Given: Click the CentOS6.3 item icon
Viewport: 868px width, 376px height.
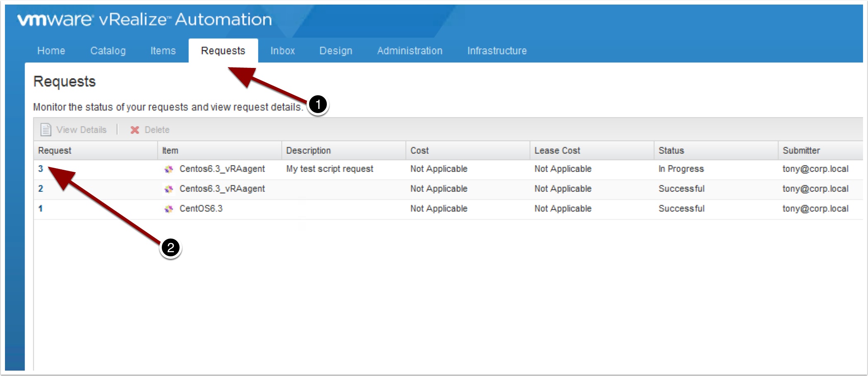Looking at the screenshot, I should pos(168,209).
